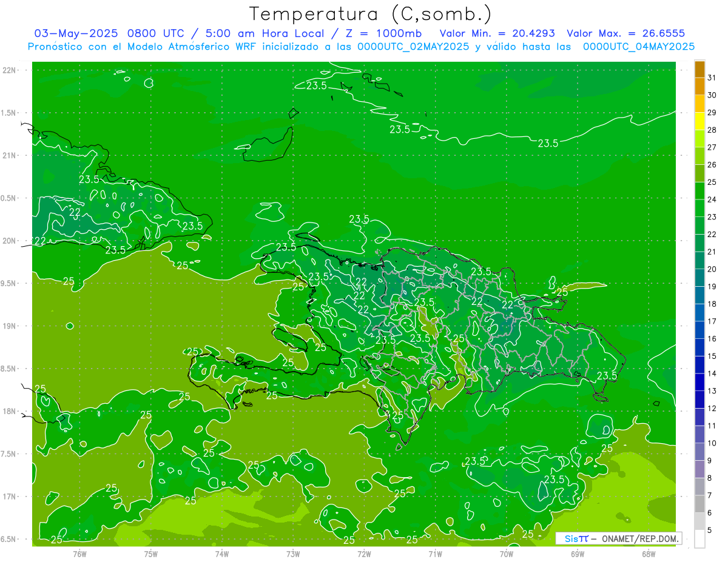Click the 'Temperatura (C,somb.)' map title

pos(371,15)
